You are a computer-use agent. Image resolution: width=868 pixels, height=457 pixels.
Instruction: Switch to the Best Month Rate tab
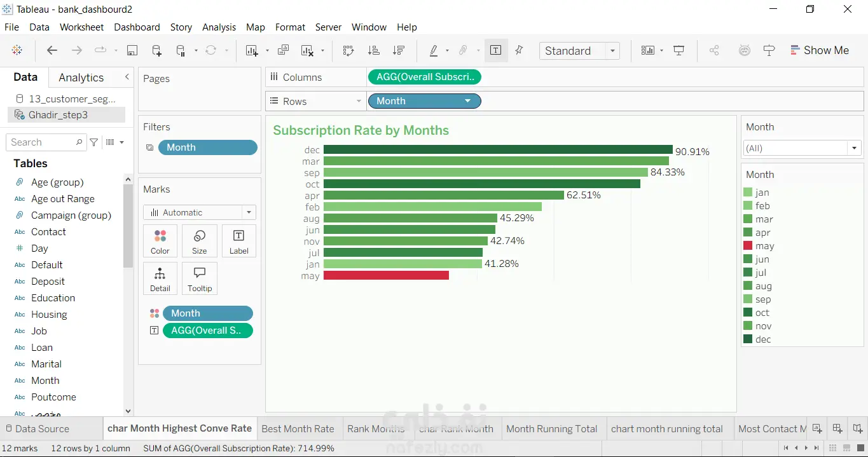(x=298, y=429)
